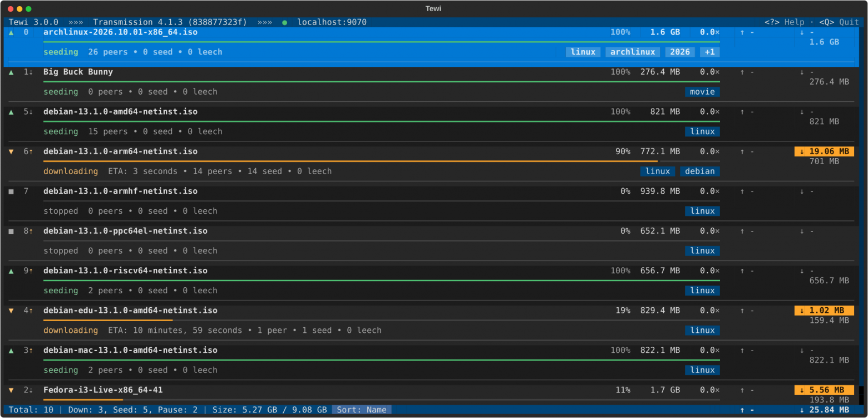The image size is (868, 418).
Task: Click the 2026 tag on the archlinux torrent
Action: 680,52
